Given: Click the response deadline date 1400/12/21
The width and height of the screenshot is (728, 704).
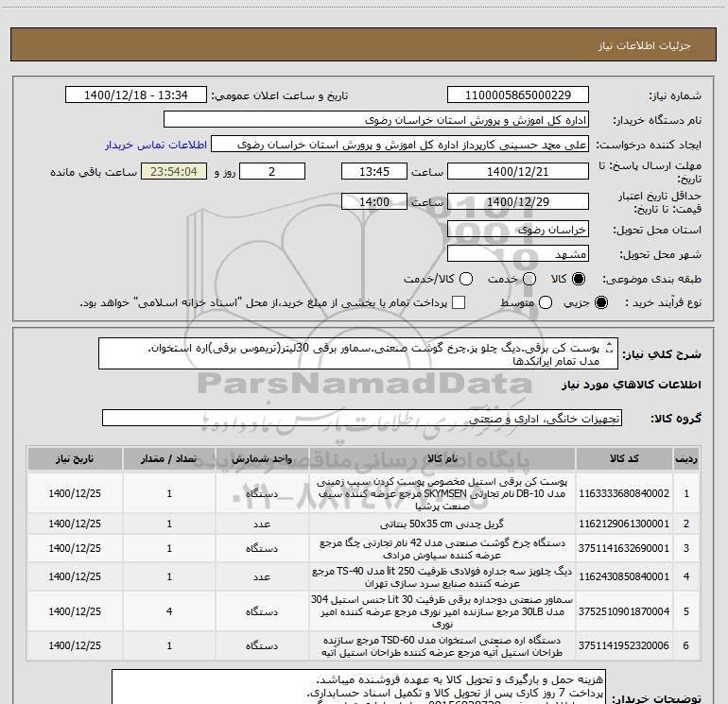Looking at the screenshot, I should [x=518, y=171].
